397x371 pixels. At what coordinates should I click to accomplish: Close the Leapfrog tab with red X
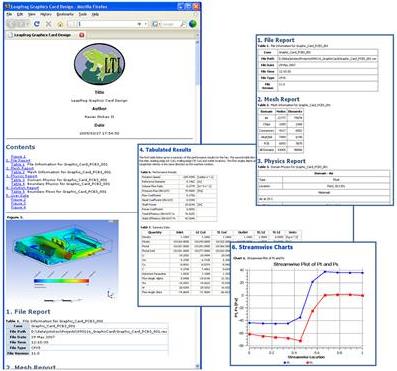82,35
